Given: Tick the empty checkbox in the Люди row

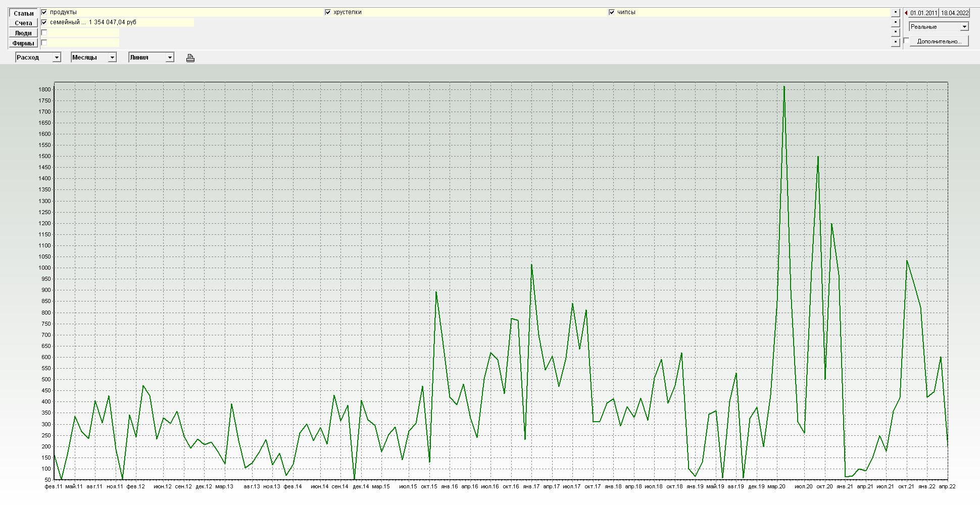Looking at the screenshot, I should click(44, 32).
